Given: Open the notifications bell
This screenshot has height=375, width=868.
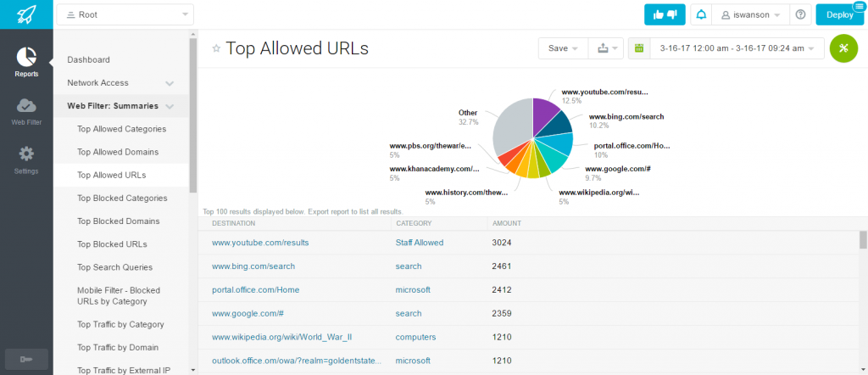Looking at the screenshot, I should point(701,15).
